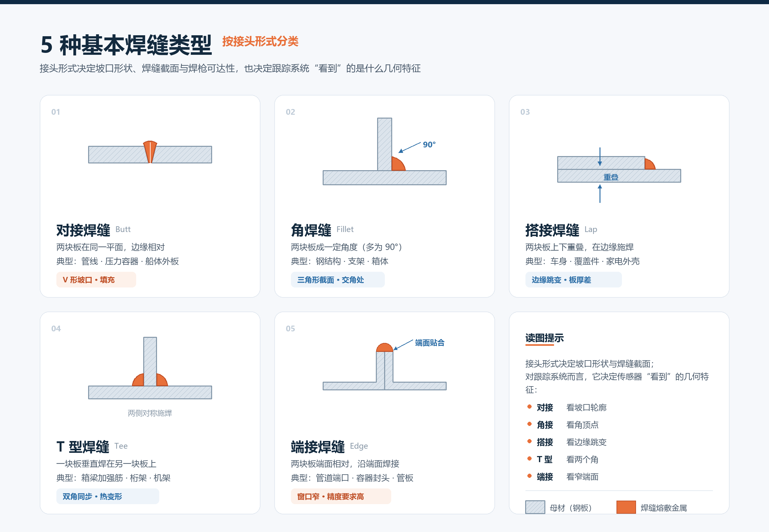The width and height of the screenshot is (769, 532).
Task: Click the '角接 看角顶点' tip row
Action: pos(563,425)
